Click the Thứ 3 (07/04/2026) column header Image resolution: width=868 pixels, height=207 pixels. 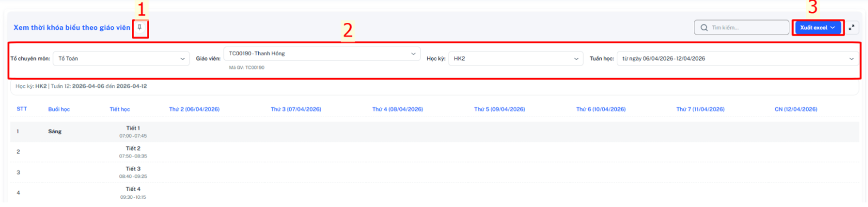point(296,109)
